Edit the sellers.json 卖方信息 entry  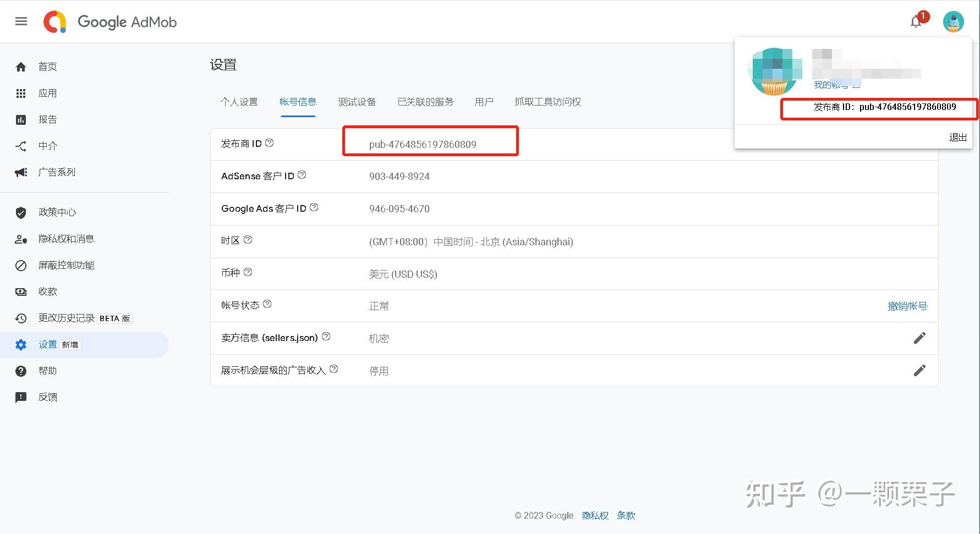point(919,338)
